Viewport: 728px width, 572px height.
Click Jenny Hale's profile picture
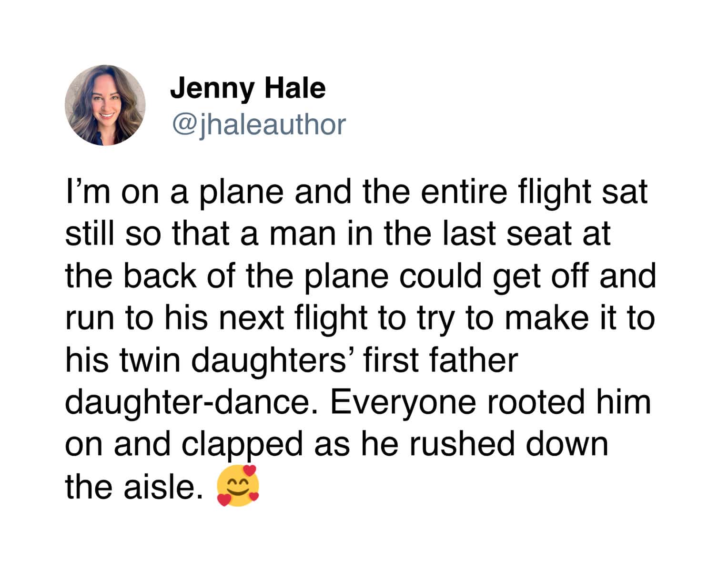point(105,105)
